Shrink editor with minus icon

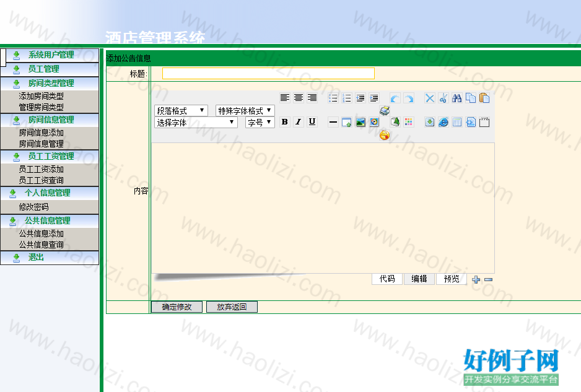(488, 280)
